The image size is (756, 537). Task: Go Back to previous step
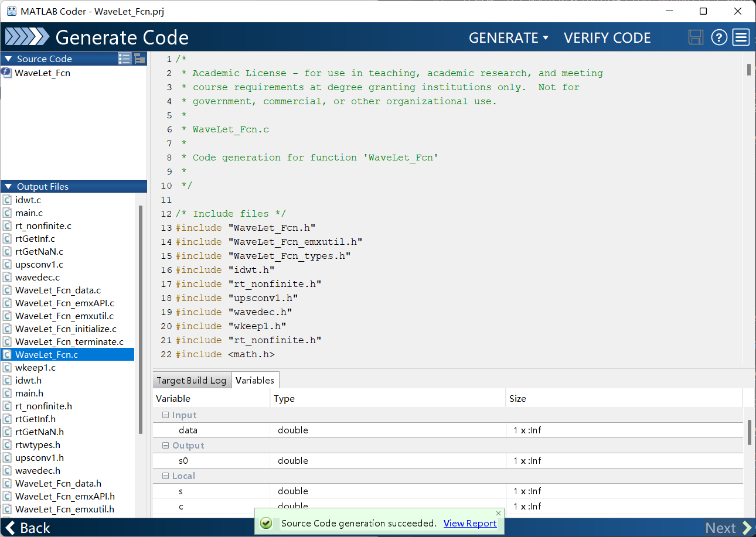tap(28, 528)
